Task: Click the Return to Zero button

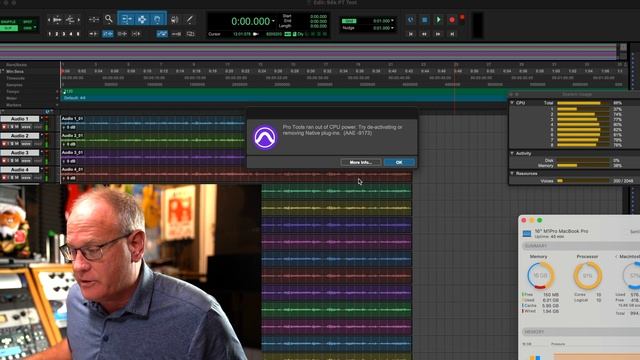Action: coord(411,34)
